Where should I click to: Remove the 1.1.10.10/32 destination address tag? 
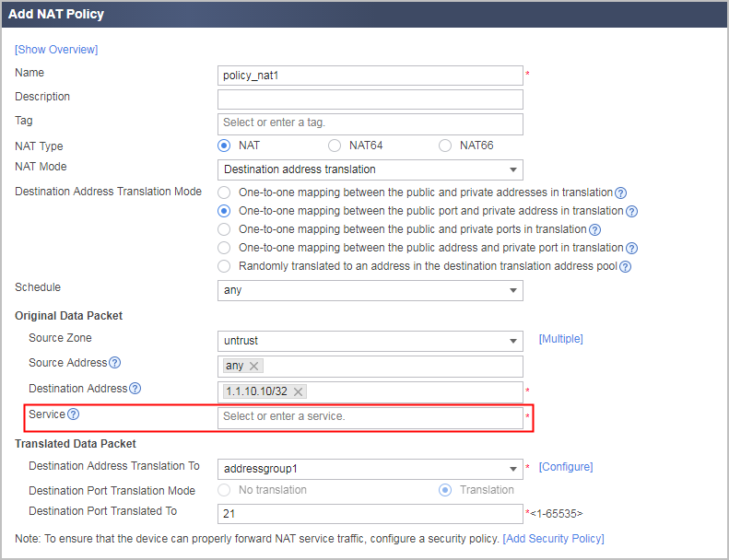point(298,391)
